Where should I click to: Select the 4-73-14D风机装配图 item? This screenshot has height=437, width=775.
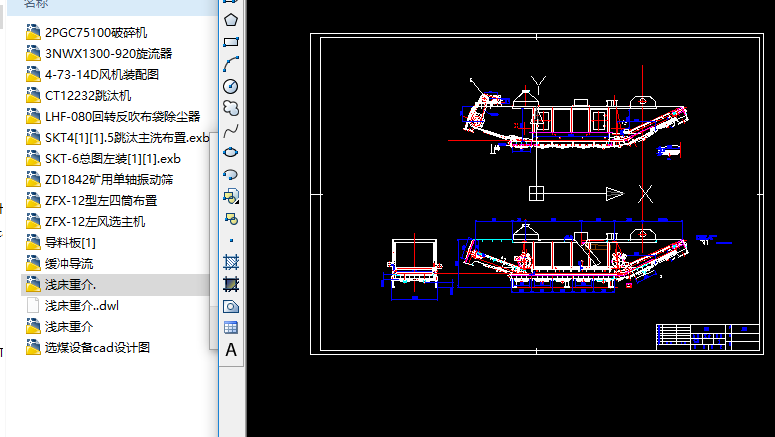click(92, 75)
